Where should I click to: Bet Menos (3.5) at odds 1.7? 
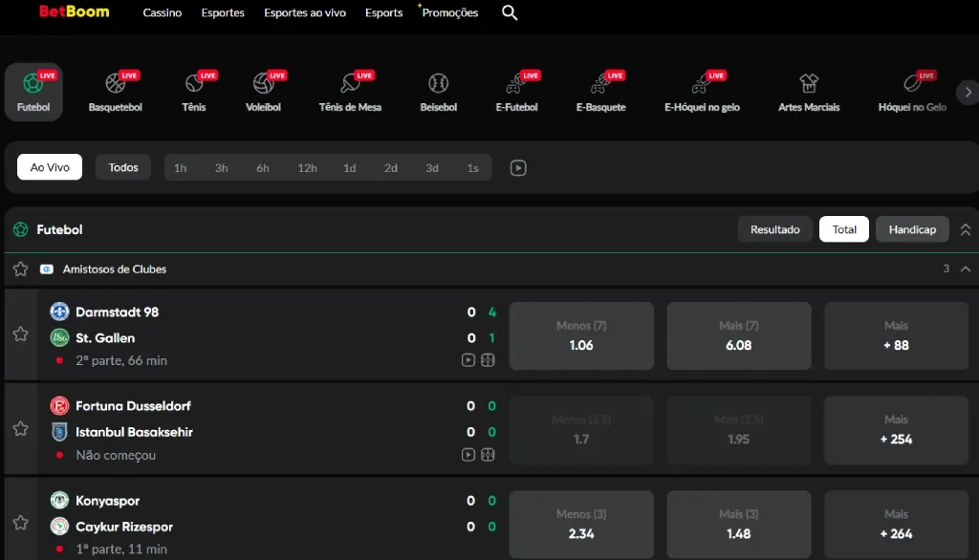coord(581,430)
